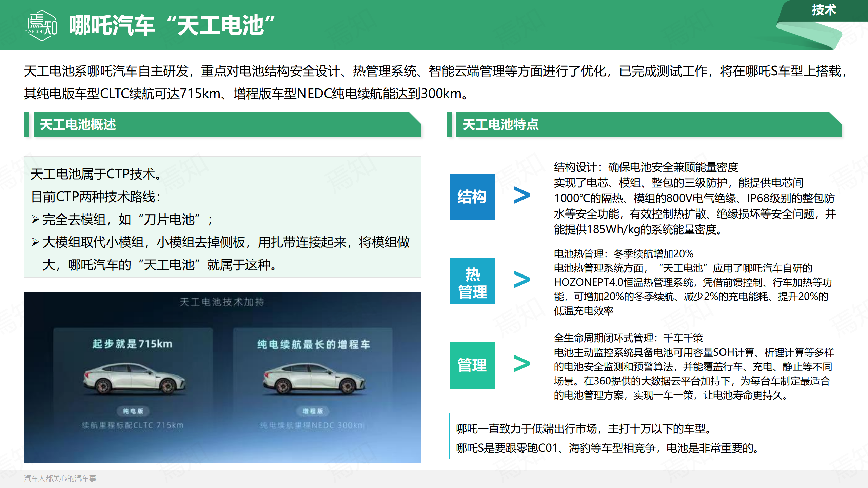Click the text 低温充电效率
This screenshot has height=488, width=868.
click(584, 311)
